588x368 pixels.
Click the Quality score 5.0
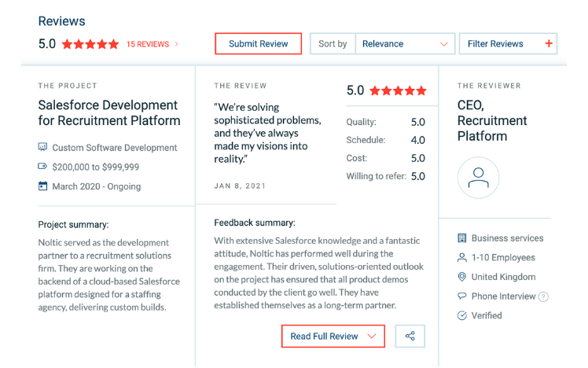[x=418, y=122]
